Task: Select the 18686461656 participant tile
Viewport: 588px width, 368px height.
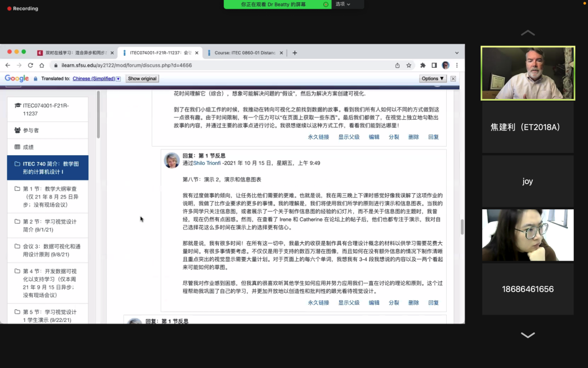Action: click(x=528, y=289)
